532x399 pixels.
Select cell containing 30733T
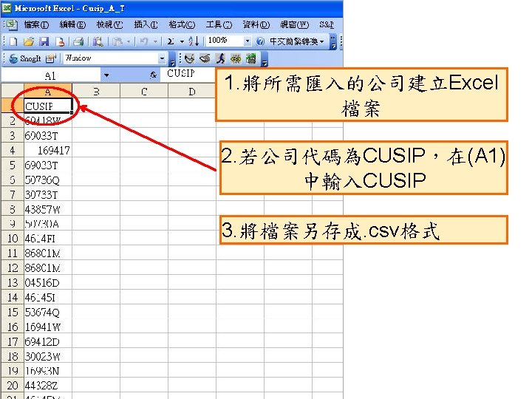(48, 194)
